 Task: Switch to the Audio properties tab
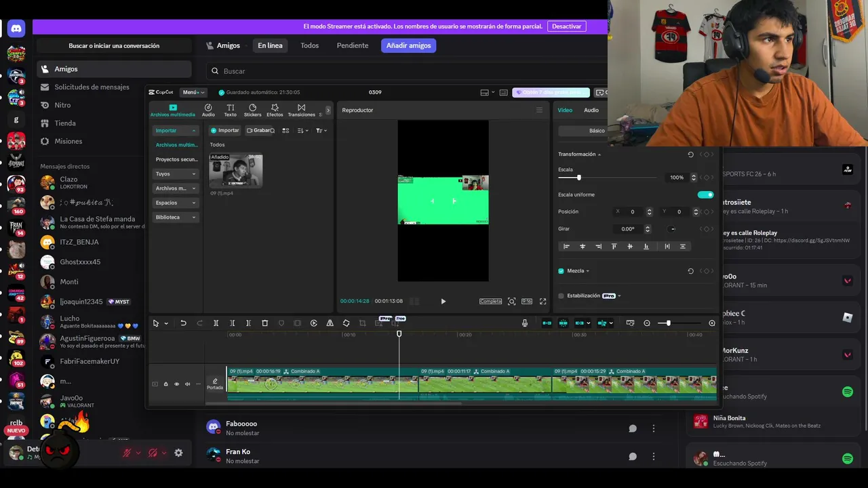coord(591,110)
